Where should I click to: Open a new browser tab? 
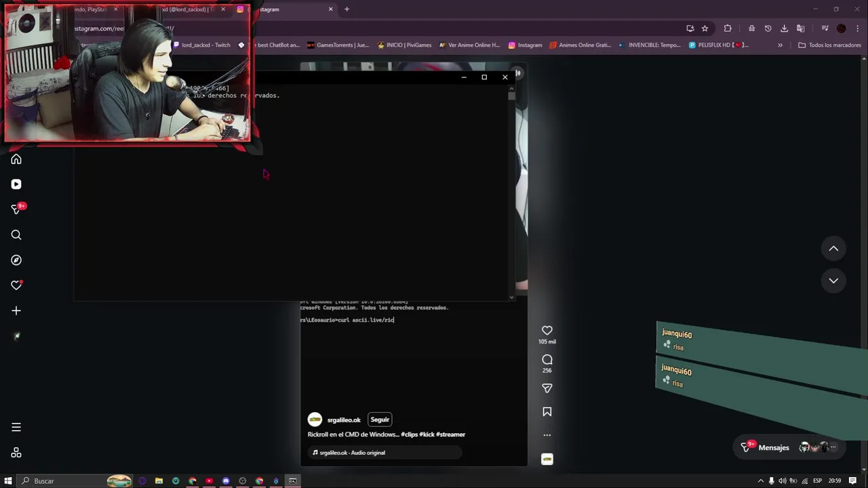click(347, 9)
